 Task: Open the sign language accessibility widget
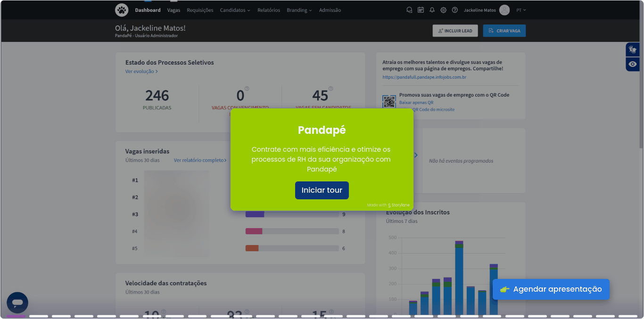tap(632, 49)
